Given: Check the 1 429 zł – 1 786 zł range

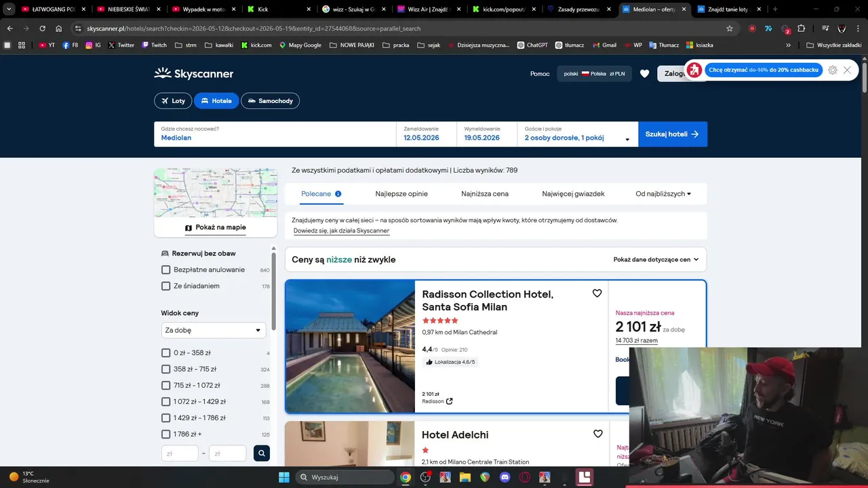Looking at the screenshot, I should [x=165, y=418].
